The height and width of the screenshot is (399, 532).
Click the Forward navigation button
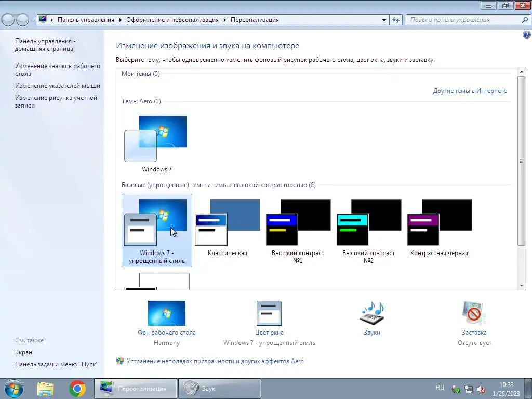pos(22,20)
